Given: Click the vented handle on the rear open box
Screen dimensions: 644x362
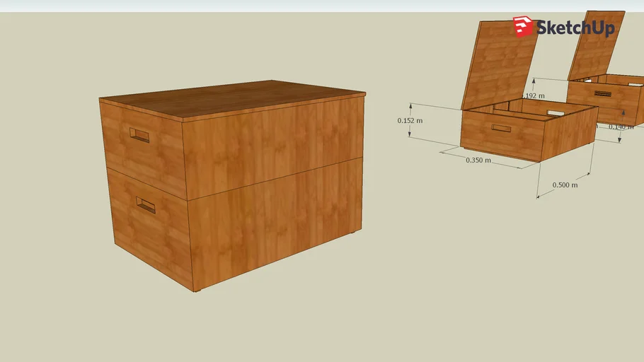Looking at the screenshot, I should (602, 93).
